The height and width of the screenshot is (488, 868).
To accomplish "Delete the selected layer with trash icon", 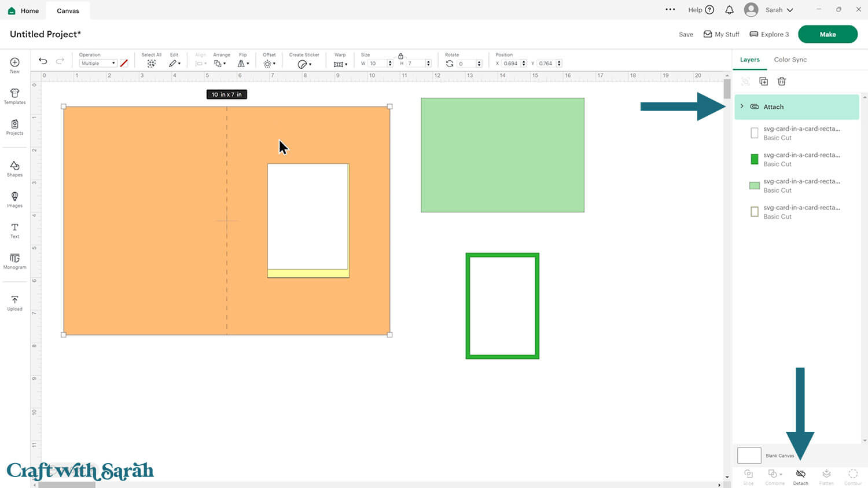I will [782, 82].
